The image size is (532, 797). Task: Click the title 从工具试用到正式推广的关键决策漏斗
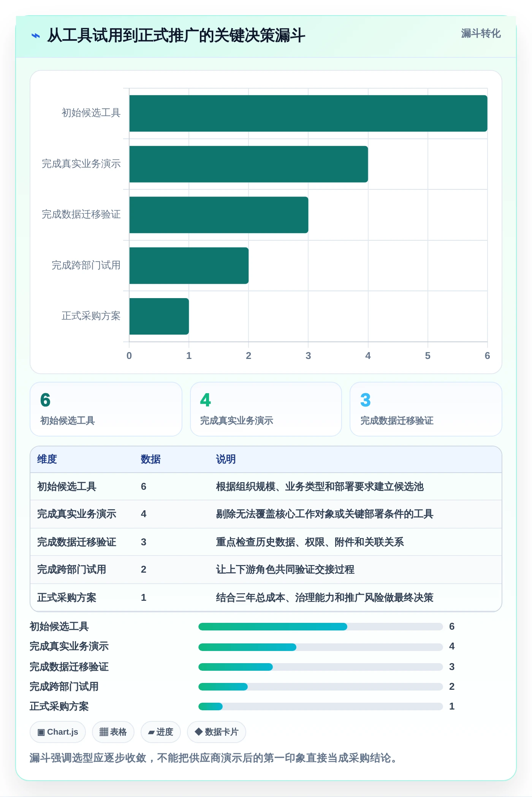click(176, 36)
